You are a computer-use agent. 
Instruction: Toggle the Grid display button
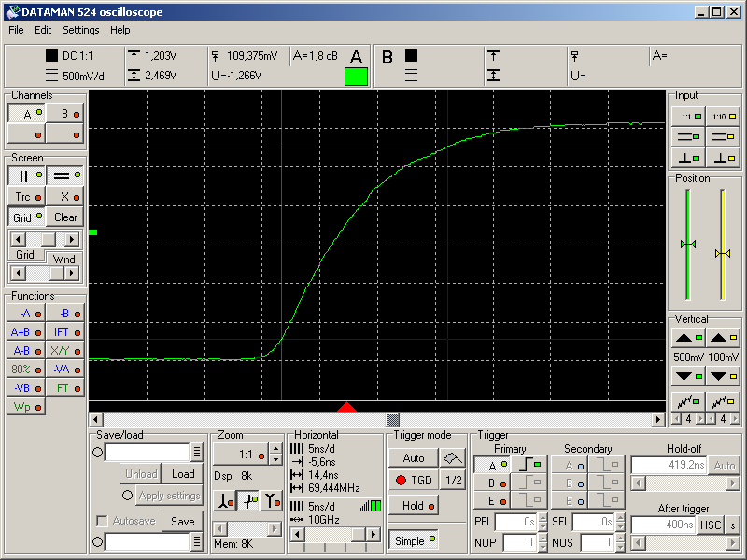pos(25,217)
